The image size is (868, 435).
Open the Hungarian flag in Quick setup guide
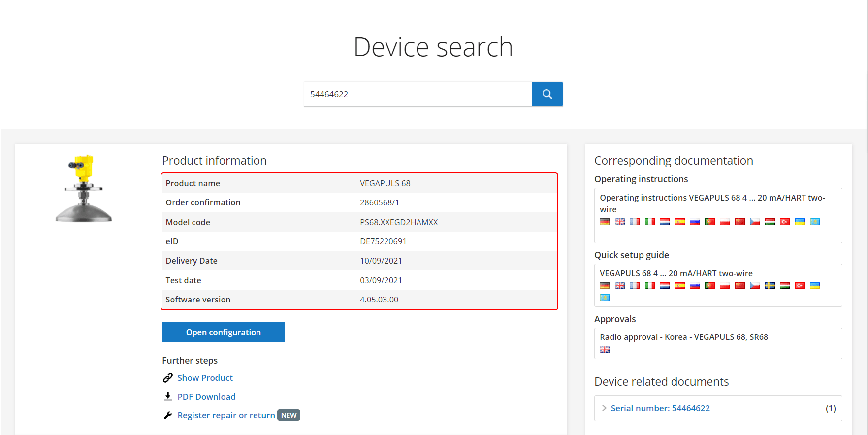(785, 285)
